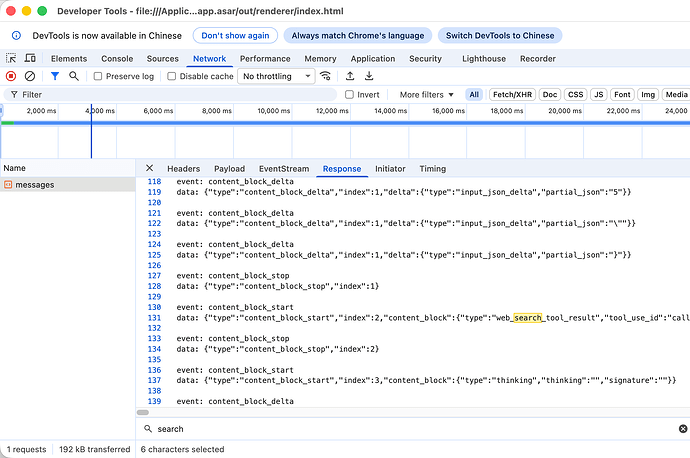Click the highlighted 'search' match in response

[x=528, y=318]
